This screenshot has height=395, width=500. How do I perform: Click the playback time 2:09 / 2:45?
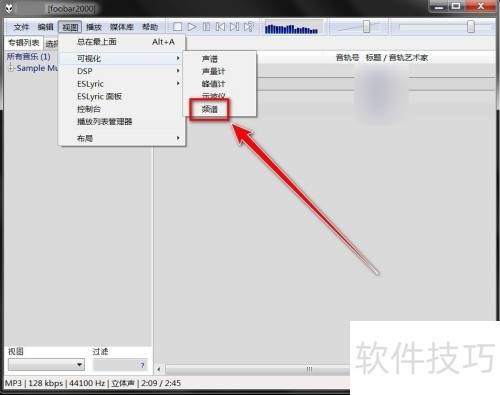(161, 383)
